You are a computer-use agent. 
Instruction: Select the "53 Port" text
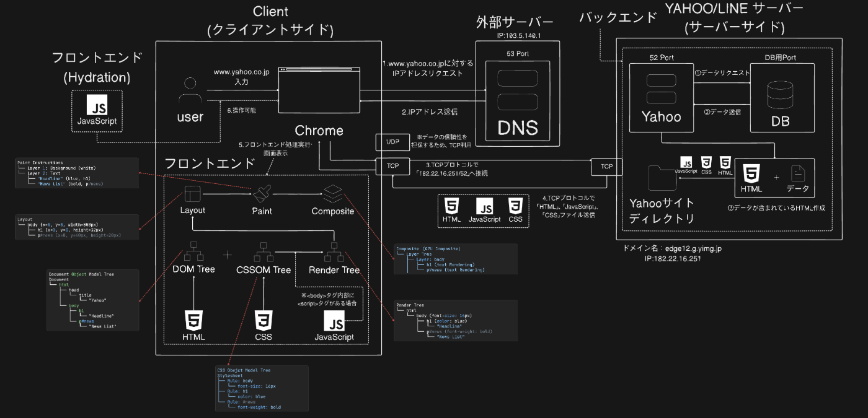pyautogui.click(x=517, y=54)
